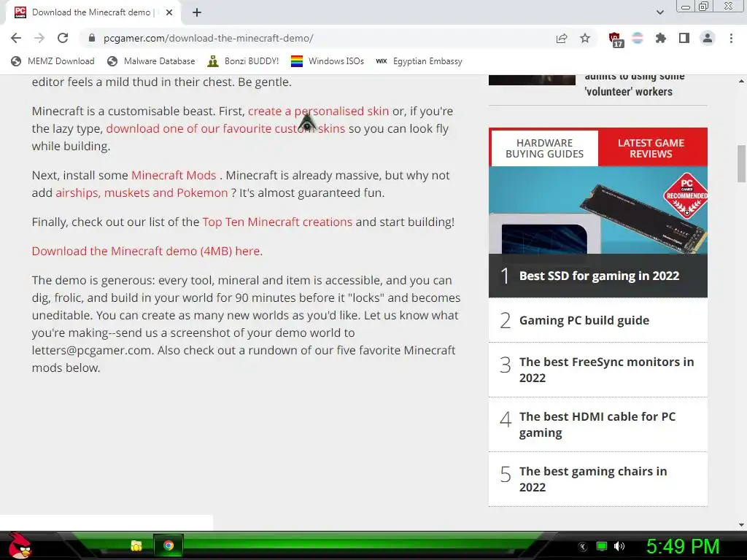Image resolution: width=747 pixels, height=560 pixels.
Task: Open 'The best gaming chairs in 2022'
Action: point(592,479)
